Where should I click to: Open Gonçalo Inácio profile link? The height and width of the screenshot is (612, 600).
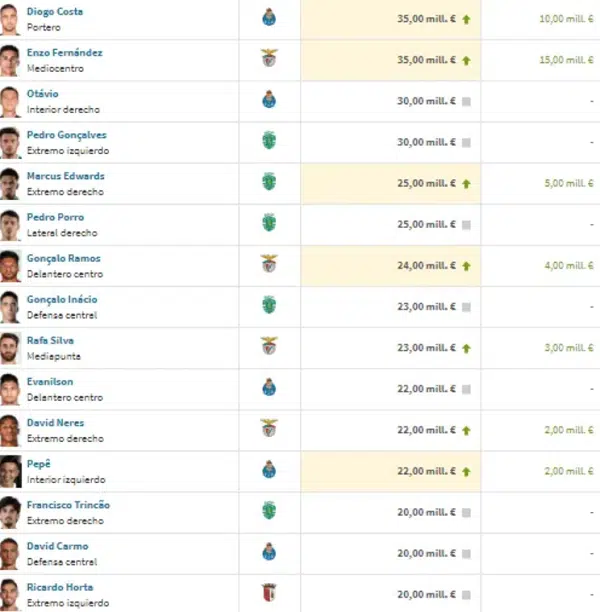(x=62, y=299)
